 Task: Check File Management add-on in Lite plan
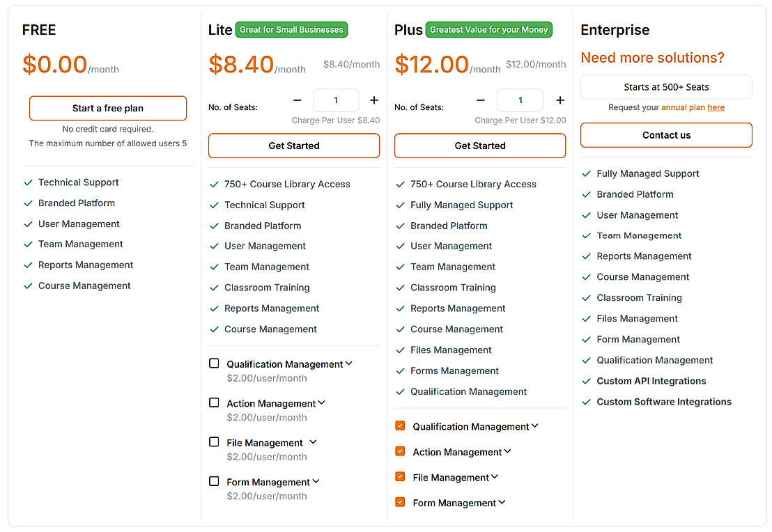(214, 442)
